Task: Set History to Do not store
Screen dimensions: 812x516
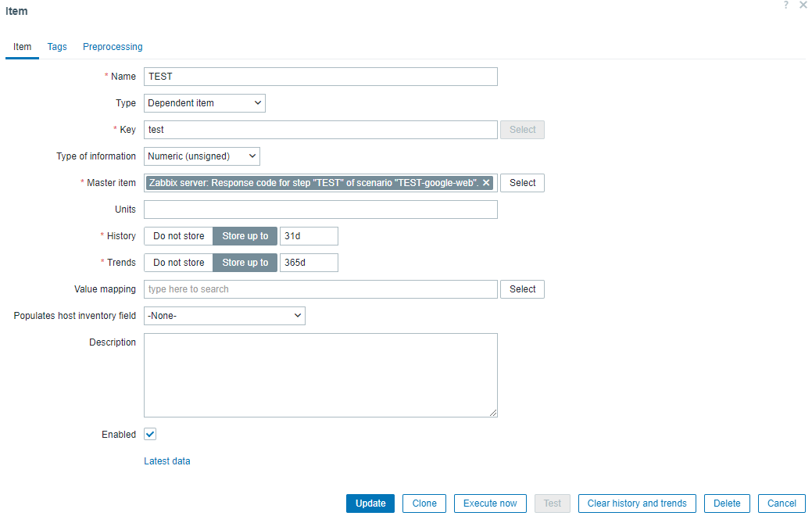Action: (x=178, y=236)
